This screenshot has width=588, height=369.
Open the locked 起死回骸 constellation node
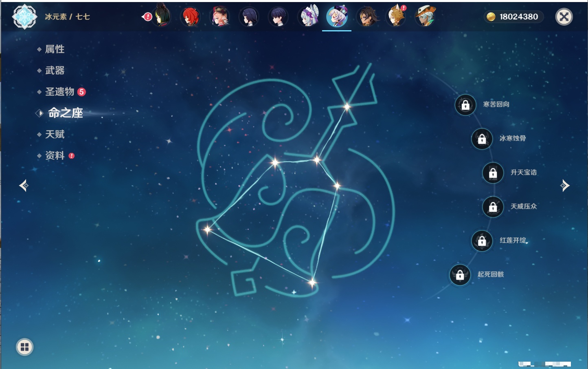pyautogui.click(x=460, y=275)
